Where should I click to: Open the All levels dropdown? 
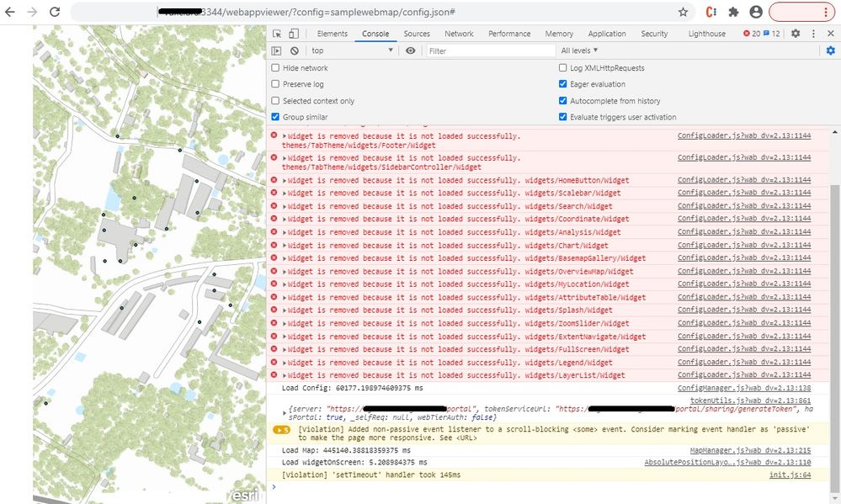(579, 50)
